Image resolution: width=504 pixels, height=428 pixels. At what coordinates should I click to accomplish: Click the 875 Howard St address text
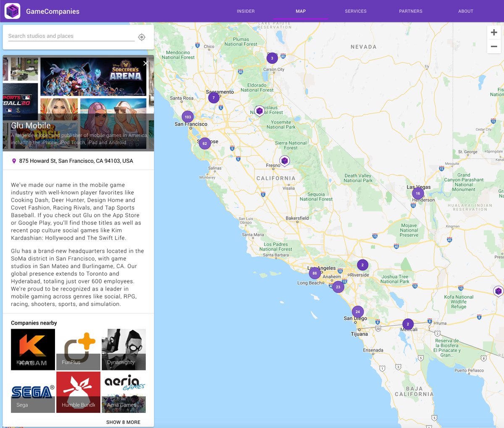[76, 161]
